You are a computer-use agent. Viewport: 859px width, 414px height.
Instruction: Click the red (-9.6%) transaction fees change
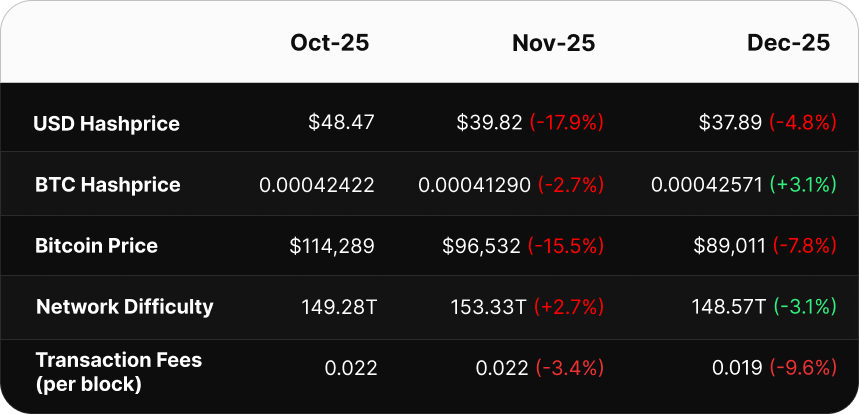[x=803, y=368]
